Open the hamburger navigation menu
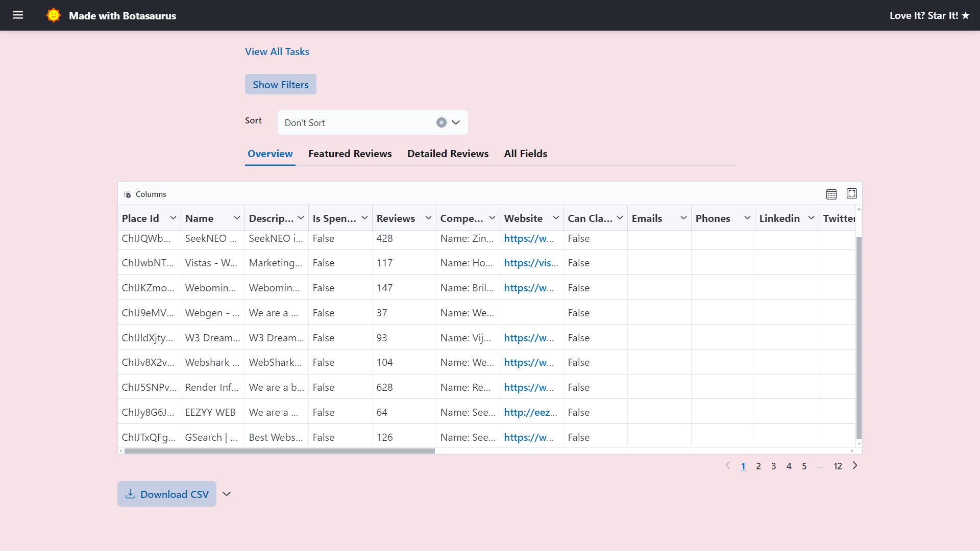Image resolution: width=980 pixels, height=551 pixels. [18, 15]
